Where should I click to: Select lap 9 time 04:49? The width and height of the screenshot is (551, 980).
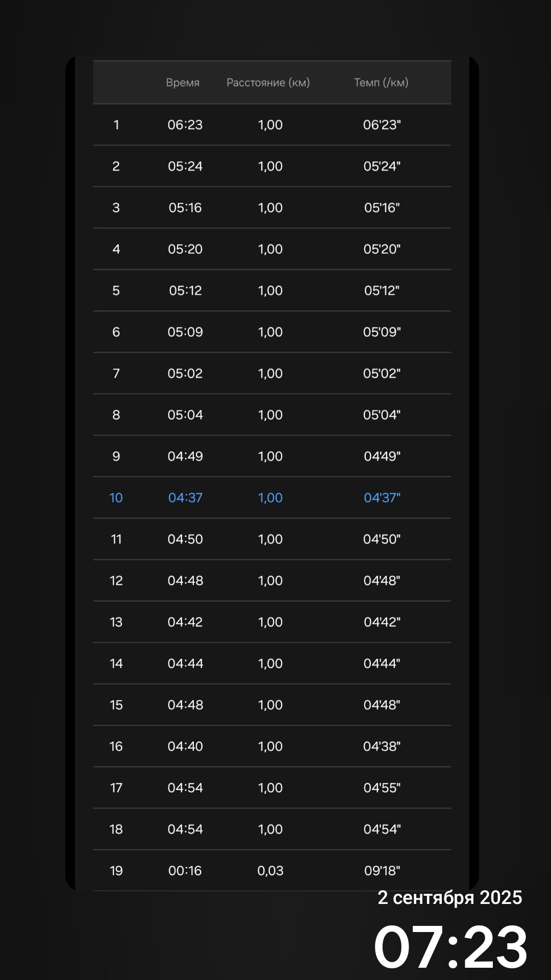point(185,456)
